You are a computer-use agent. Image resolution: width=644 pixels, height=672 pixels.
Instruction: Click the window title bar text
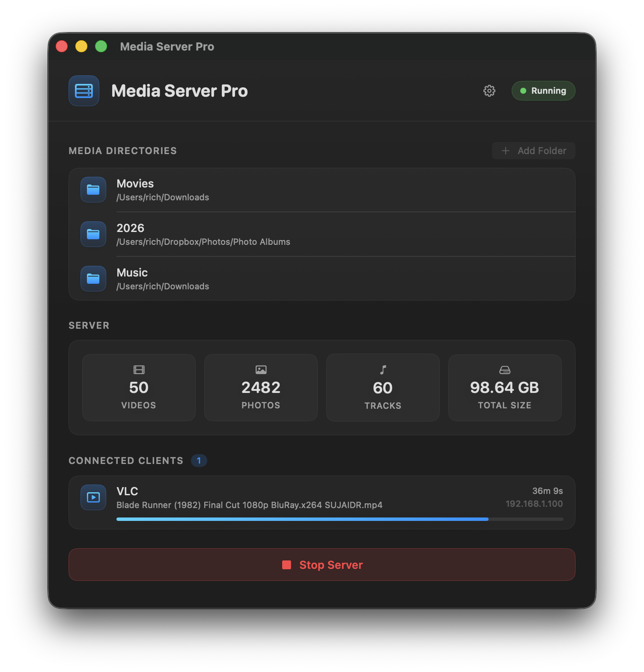point(167,47)
